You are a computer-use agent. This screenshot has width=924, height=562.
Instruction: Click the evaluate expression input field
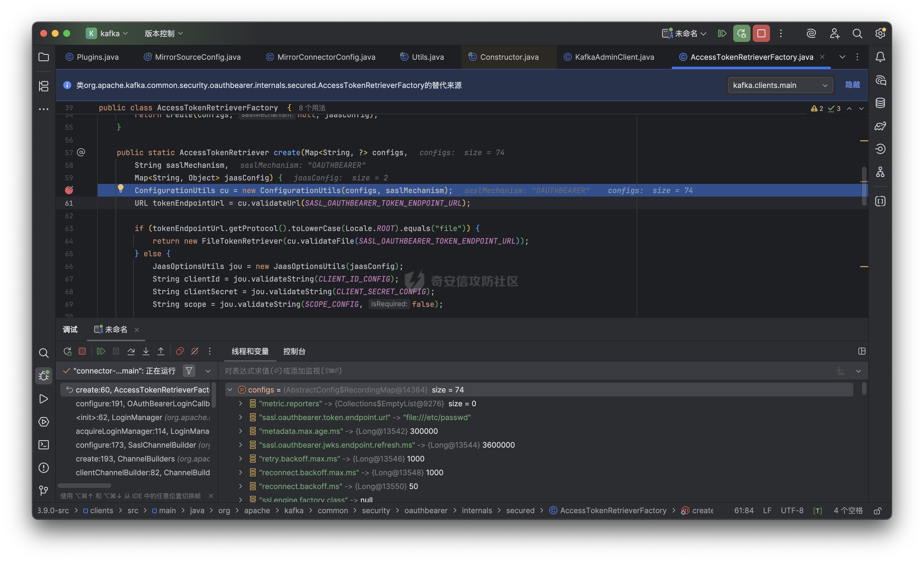click(x=525, y=371)
